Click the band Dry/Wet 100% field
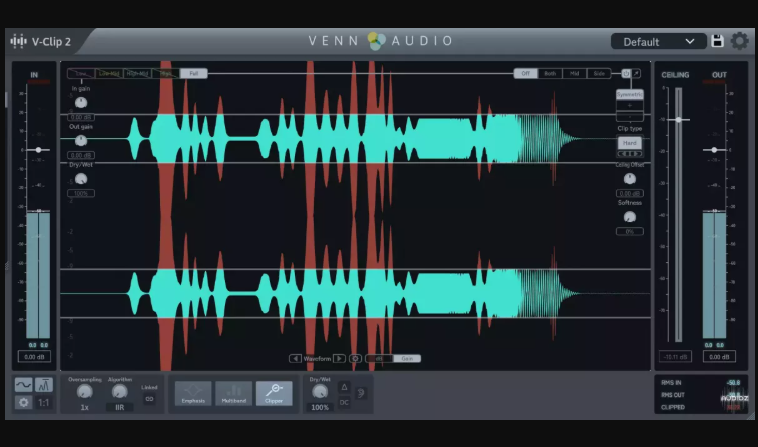 (x=81, y=193)
